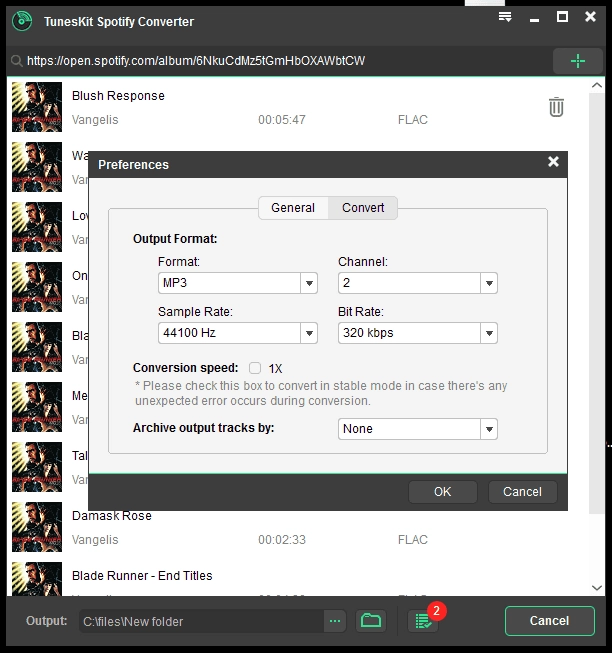
Task: Click the green-outlined Cancel button at bottom
Action: (550, 621)
